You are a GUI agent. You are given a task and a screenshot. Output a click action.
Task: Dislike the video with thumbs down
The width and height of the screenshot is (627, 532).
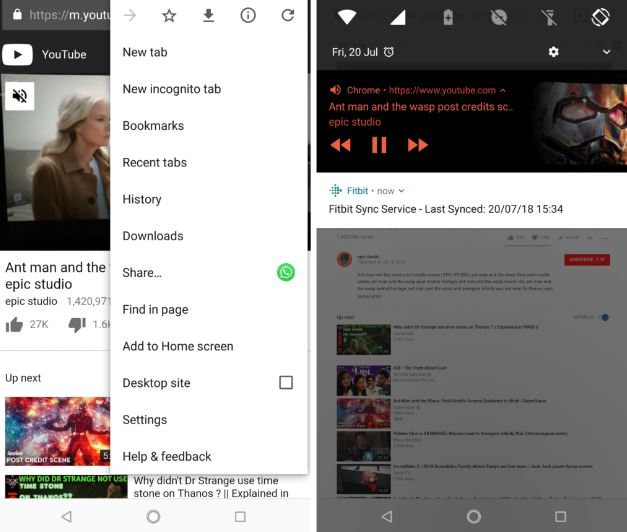point(77,324)
